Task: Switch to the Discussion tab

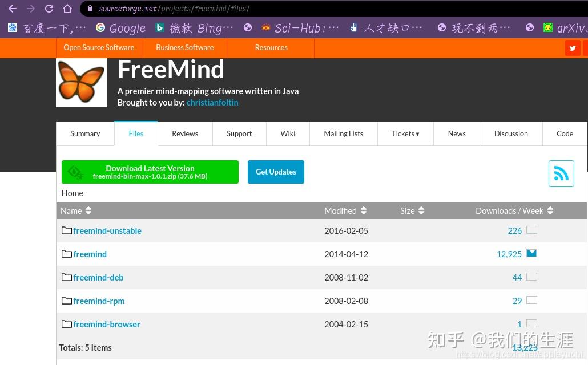Action: [511, 134]
